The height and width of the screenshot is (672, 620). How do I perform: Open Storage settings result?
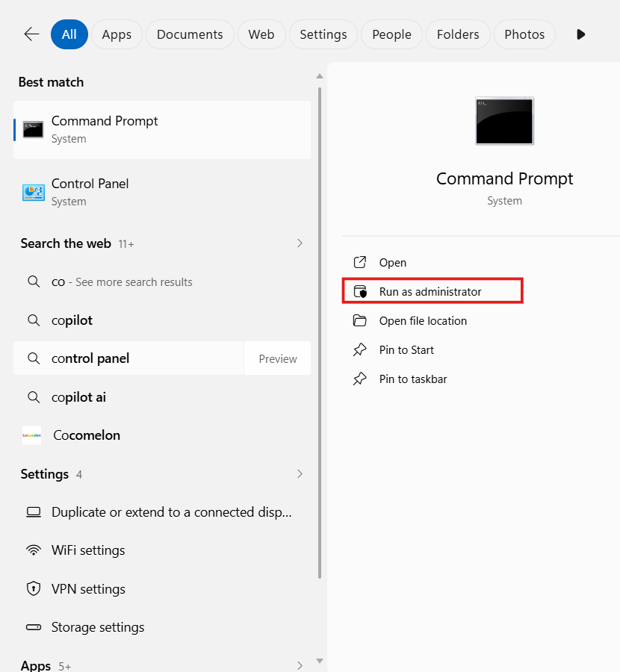(162, 627)
